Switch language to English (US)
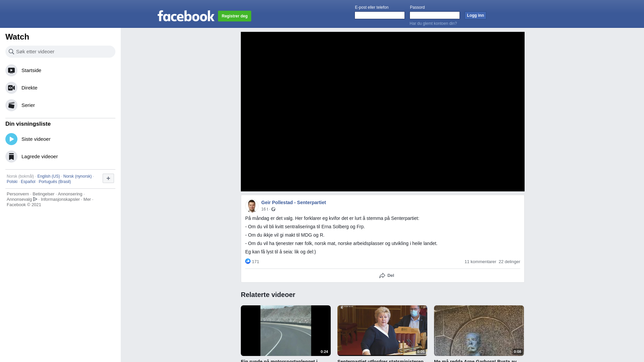Image resolution: width=644 pixels, height=362 pixels. click(x=49, y=176)
